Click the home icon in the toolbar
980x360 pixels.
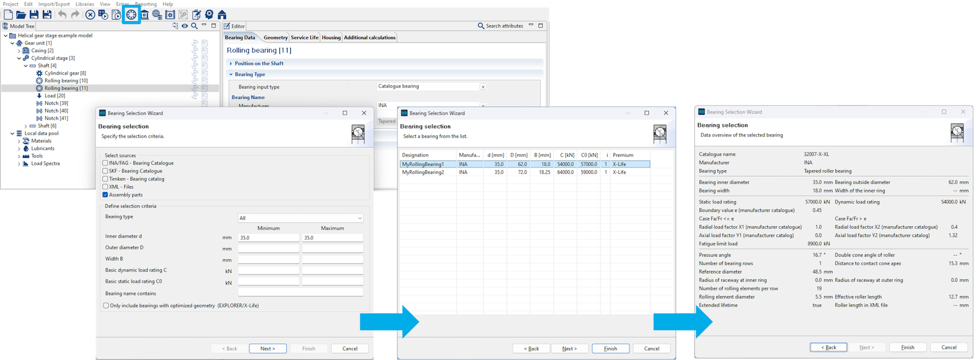[222, 15]
